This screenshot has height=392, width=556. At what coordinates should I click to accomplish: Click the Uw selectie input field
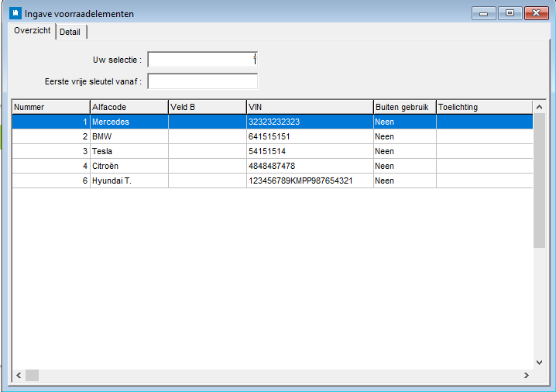[x=201, y=60]
